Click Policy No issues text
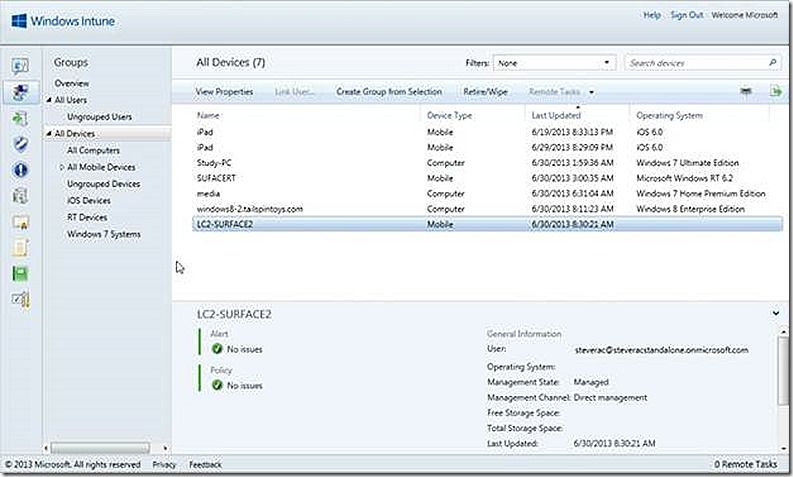793x477 pixels. tap(244, 385)
